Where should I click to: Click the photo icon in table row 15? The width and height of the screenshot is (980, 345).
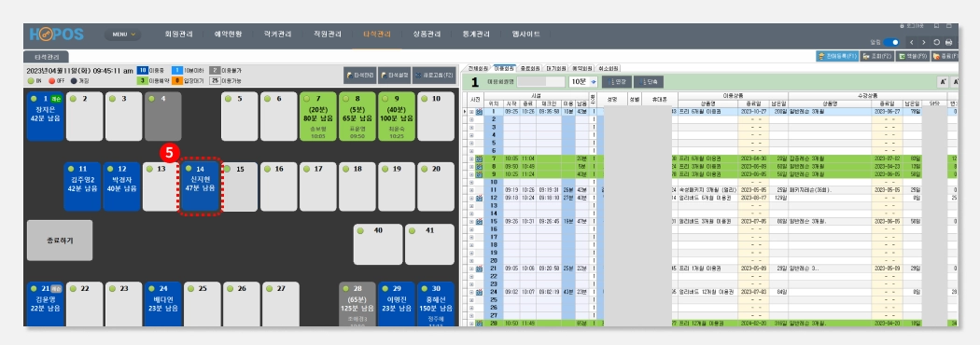(479, 221)
